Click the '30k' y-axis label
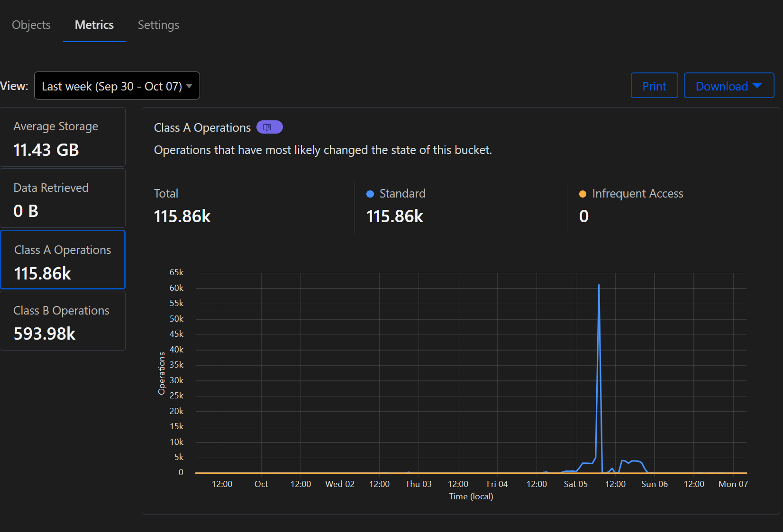 (x=176, y=380)
